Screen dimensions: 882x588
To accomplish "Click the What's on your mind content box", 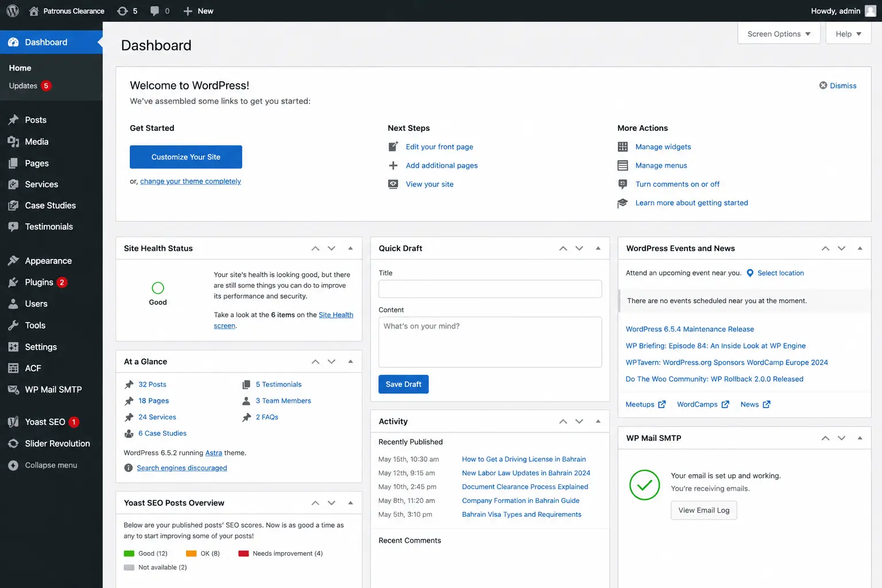I will coord(490,342).
